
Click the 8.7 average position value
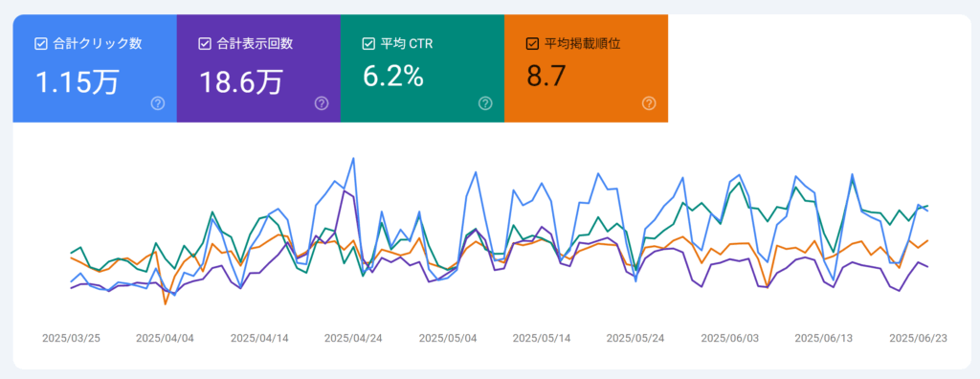pos(546,77)
